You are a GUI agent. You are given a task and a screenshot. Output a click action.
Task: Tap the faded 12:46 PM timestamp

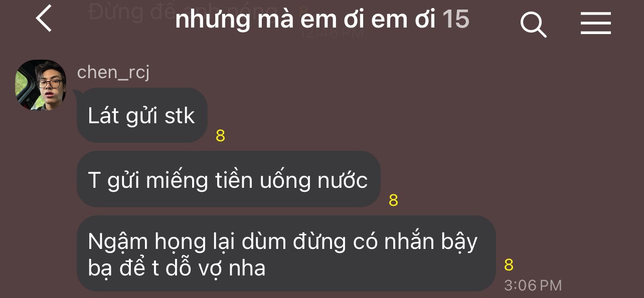tap(332, 34)
